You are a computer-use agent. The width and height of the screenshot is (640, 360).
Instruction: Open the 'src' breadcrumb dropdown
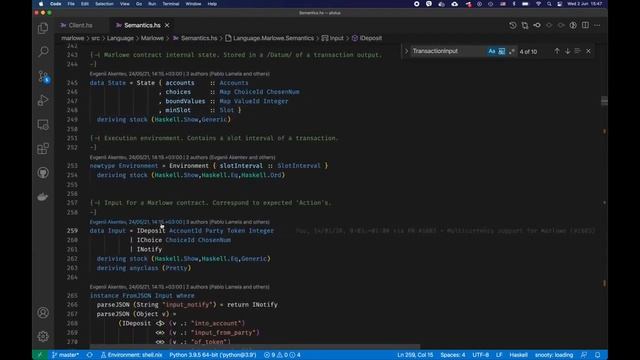point(96,38)
